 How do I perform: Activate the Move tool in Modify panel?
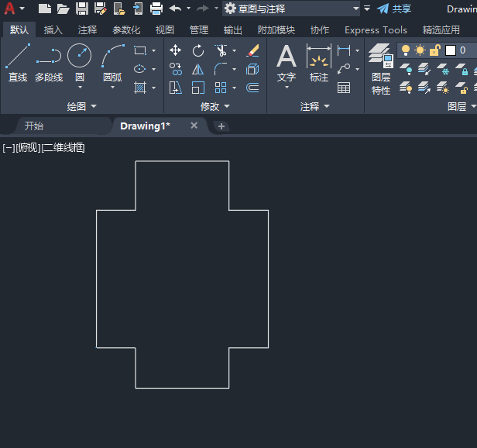click(x=176, y=50)
